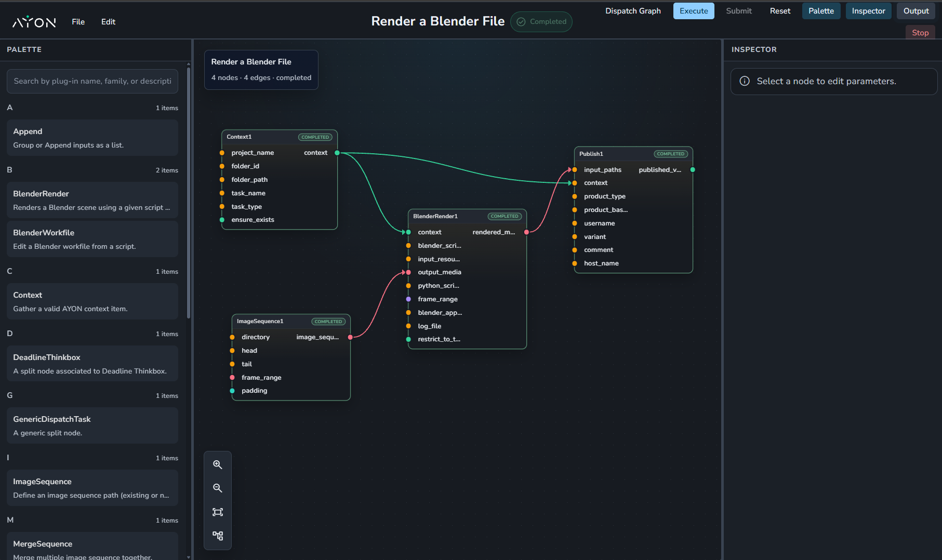Select the Context plug-in card

coord(92,301)
